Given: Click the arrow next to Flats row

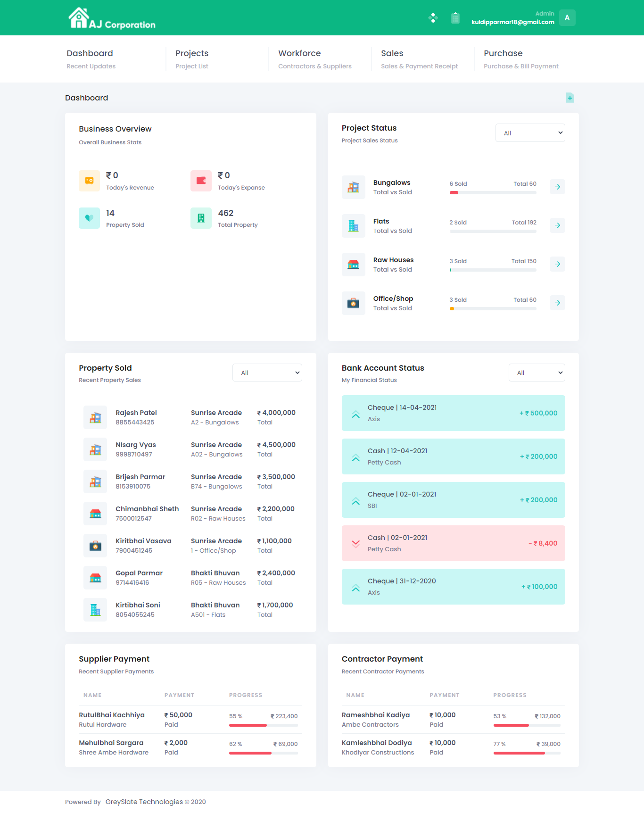Looking at the screenshot, I should (557, 226).
